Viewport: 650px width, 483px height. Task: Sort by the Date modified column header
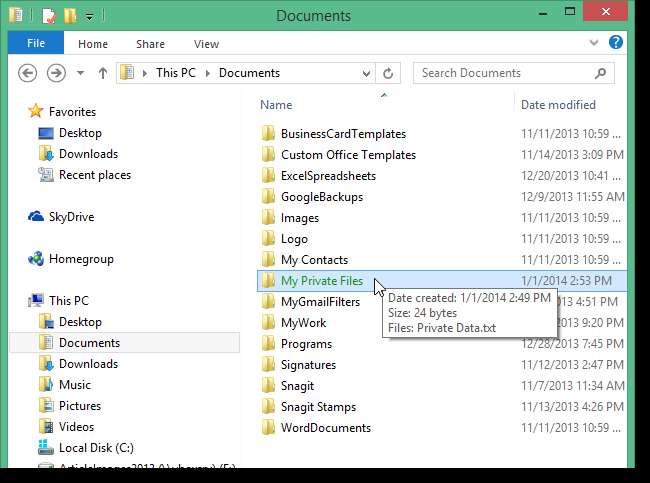click(x=558, y=105)
